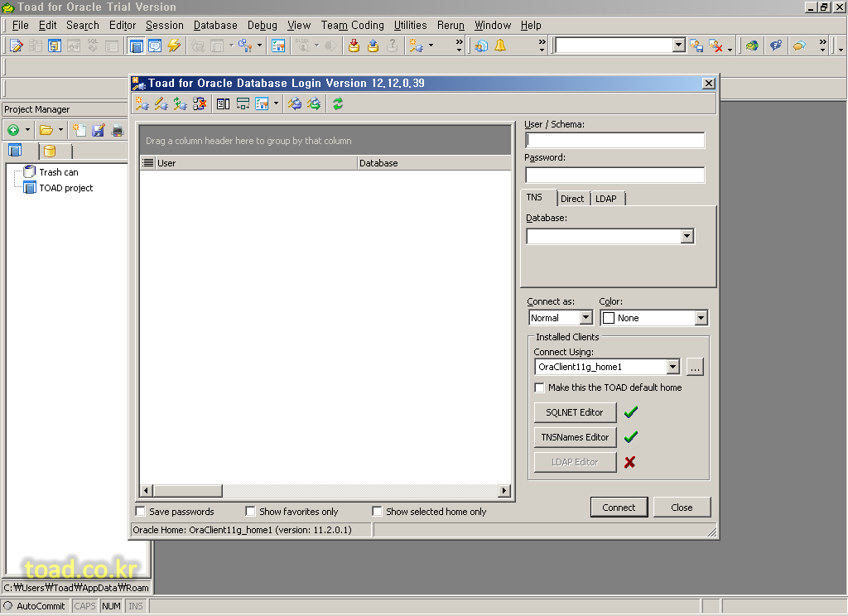Click right arrow of connection grid scrollbar
The height and width of the screenshot is (616, 848).
point(504,490)
